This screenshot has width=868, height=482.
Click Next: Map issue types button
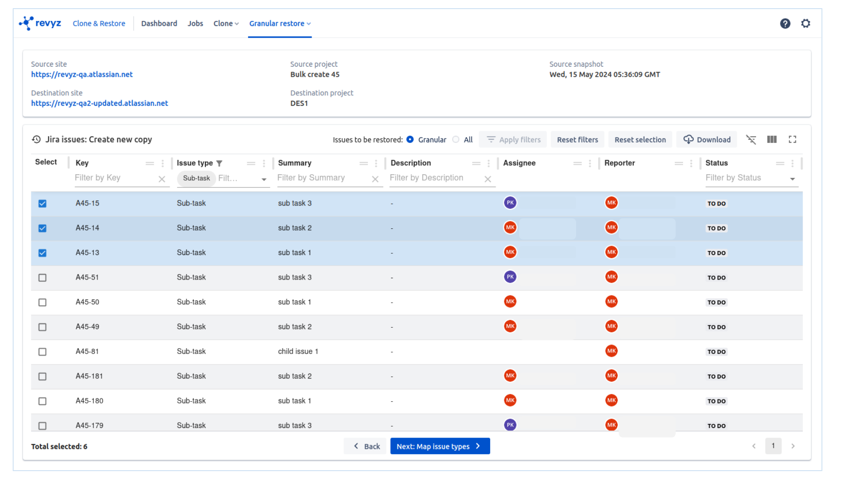[439, 447]
